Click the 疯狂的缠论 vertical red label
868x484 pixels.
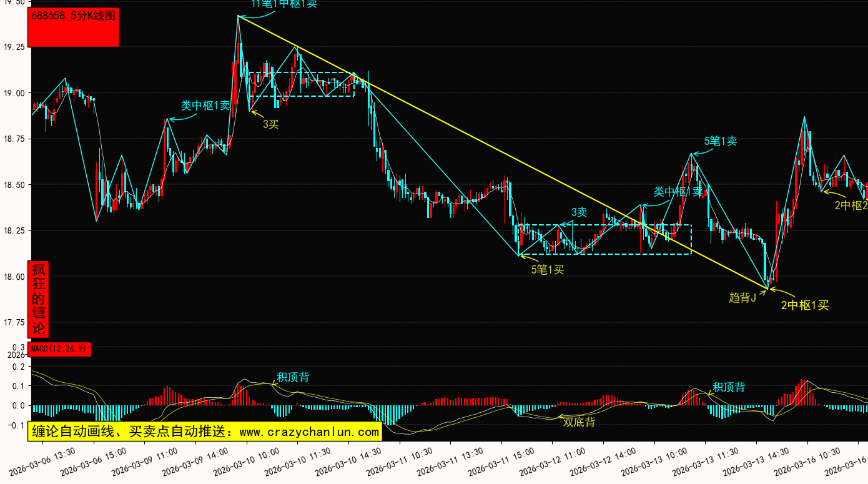click(x=39, y=299)
